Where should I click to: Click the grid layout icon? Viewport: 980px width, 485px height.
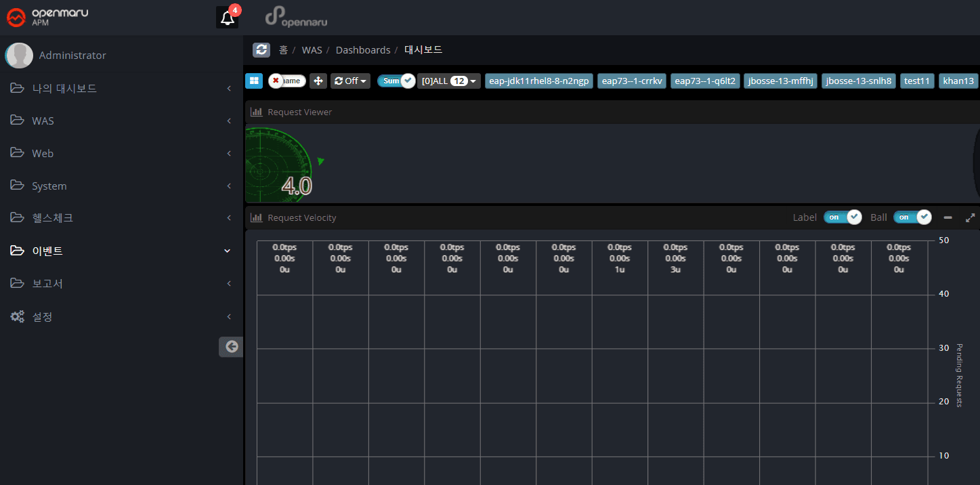point(254,81)
